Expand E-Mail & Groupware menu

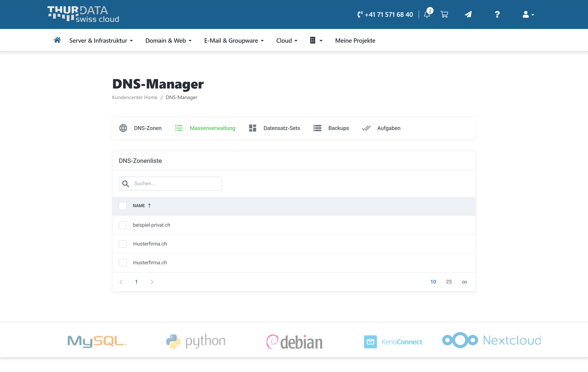click(x=234, y=41)
